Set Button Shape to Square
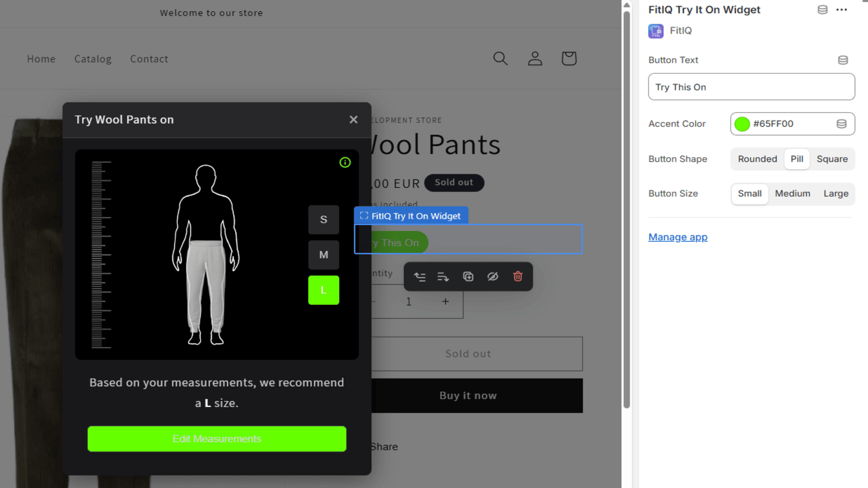Image resolution: width=868 pixels, height=488 pixels. (x=832, y=159)
